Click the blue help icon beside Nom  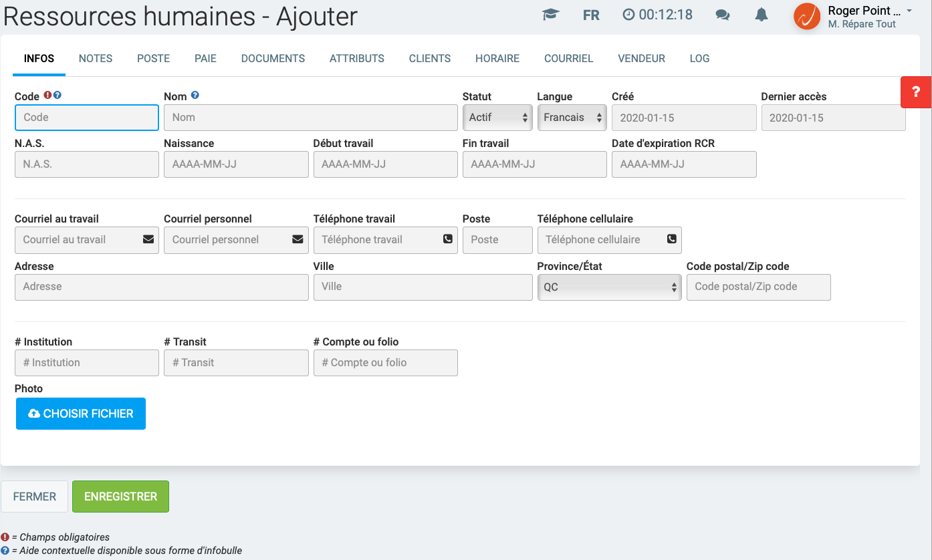pos(195,96)
